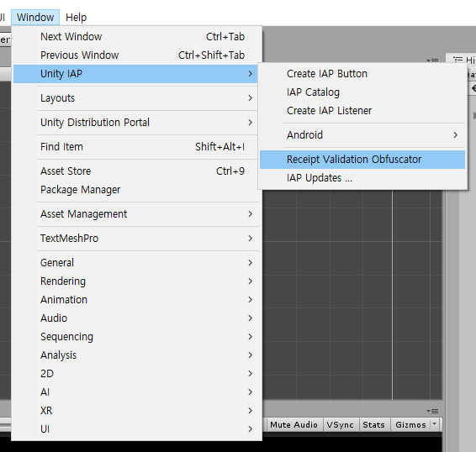Expand the XR submenu

click(136, 411)
